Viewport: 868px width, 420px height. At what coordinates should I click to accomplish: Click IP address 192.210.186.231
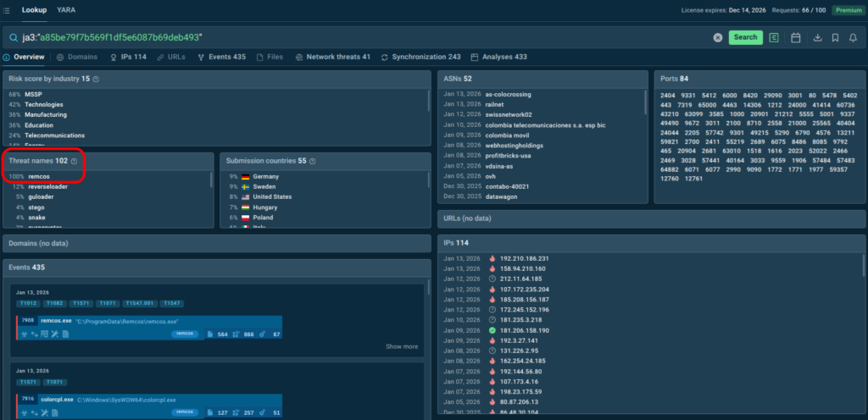click(x=524, y=258)
